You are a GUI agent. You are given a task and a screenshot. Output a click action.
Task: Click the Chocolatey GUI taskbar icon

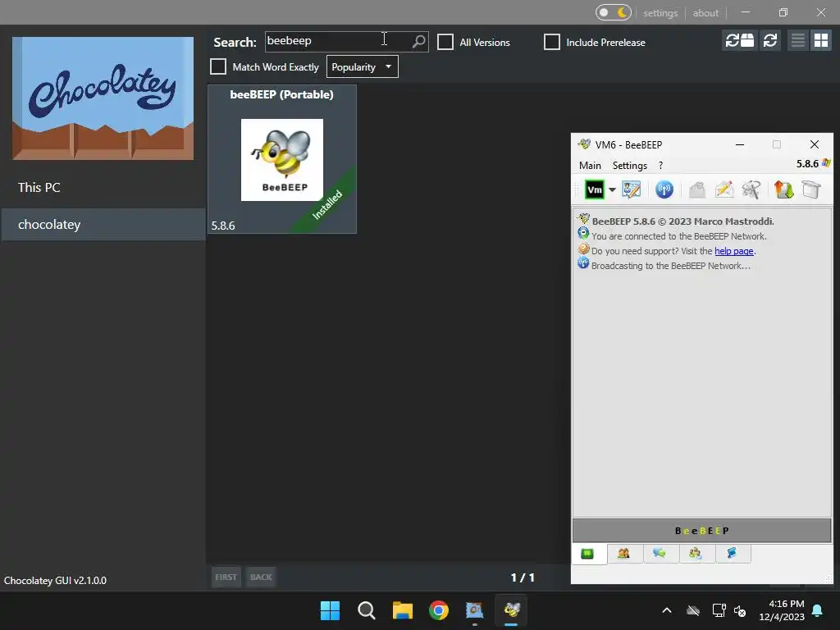[475, 610]
